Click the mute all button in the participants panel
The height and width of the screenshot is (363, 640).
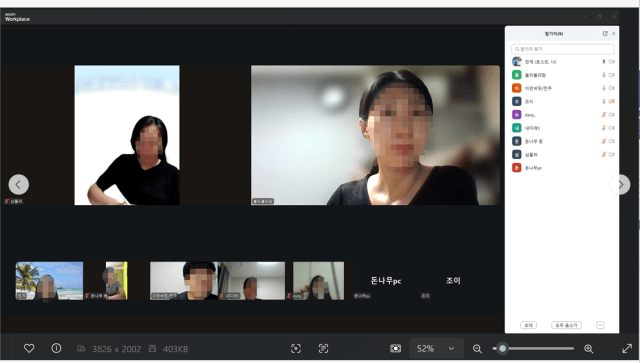(566, 325)
